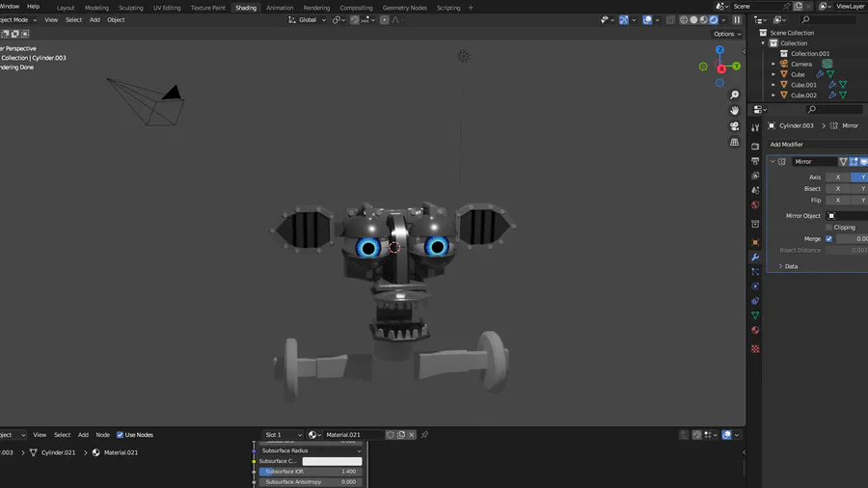Open the Output properties tab

pyautogui.click(x=755, y=161)
